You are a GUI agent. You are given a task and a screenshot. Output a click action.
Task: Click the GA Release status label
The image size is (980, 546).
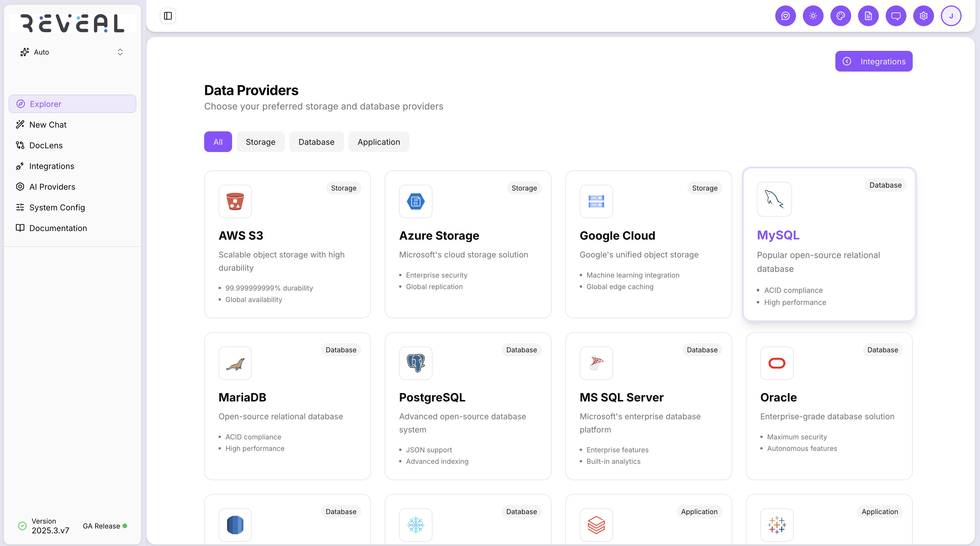click(x=101, y=526)
